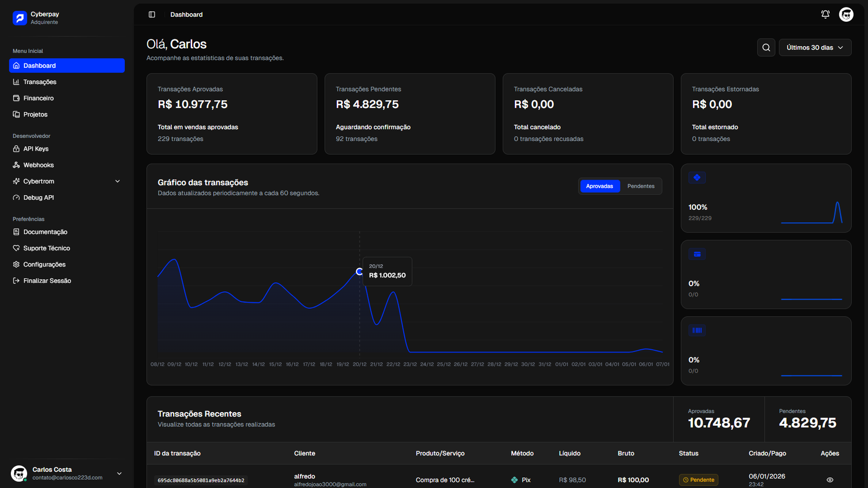Click the 20/12 data point on the chart
Viewport: 868px width, 488px height.
coord(359,272)
